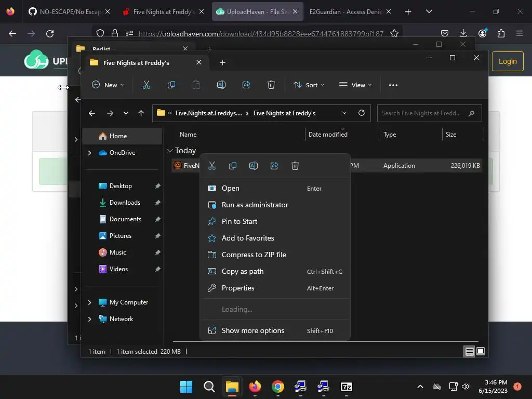Add new File Explorer tab

point(222,63)
